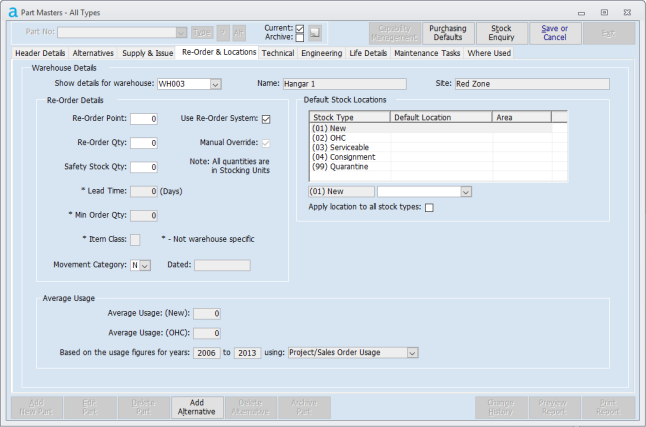Go to the Where Used tab
646x427 pixels.
[x=488, y=52]
